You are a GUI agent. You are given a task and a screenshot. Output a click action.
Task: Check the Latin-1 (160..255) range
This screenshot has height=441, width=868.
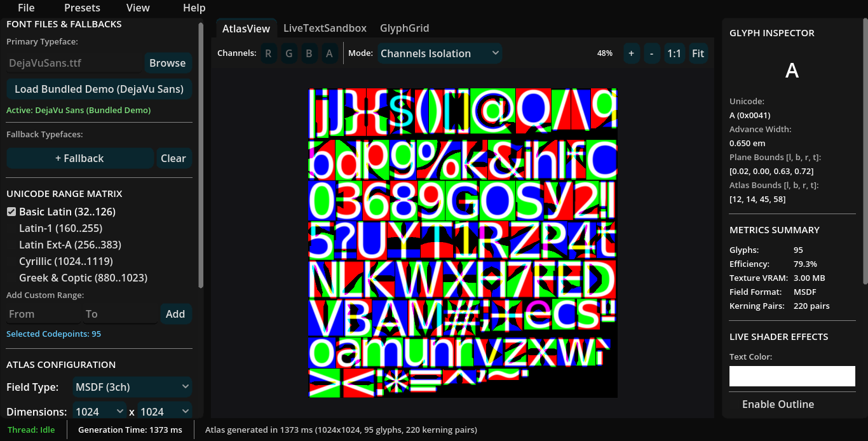tap(60, 228)
